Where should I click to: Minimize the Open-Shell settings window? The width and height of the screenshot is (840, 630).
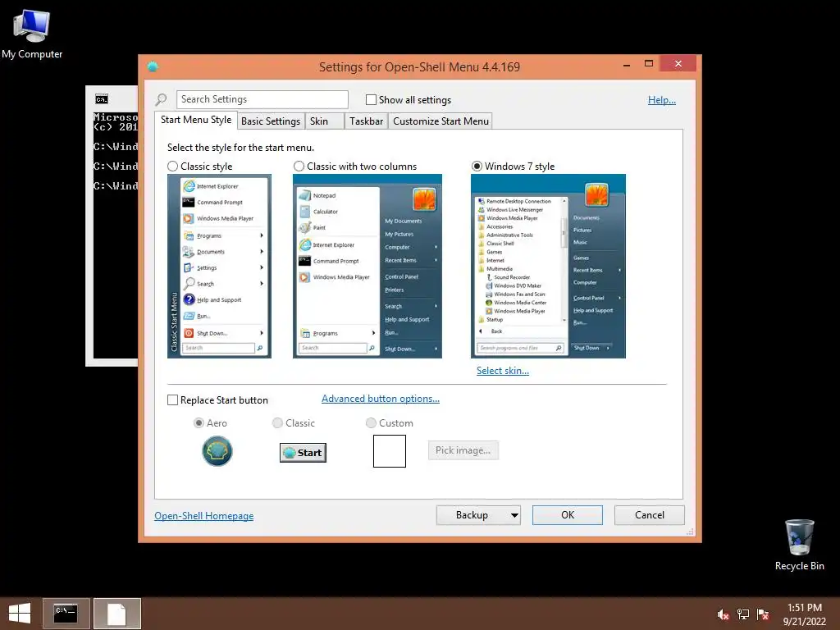(x=626, y=64)
